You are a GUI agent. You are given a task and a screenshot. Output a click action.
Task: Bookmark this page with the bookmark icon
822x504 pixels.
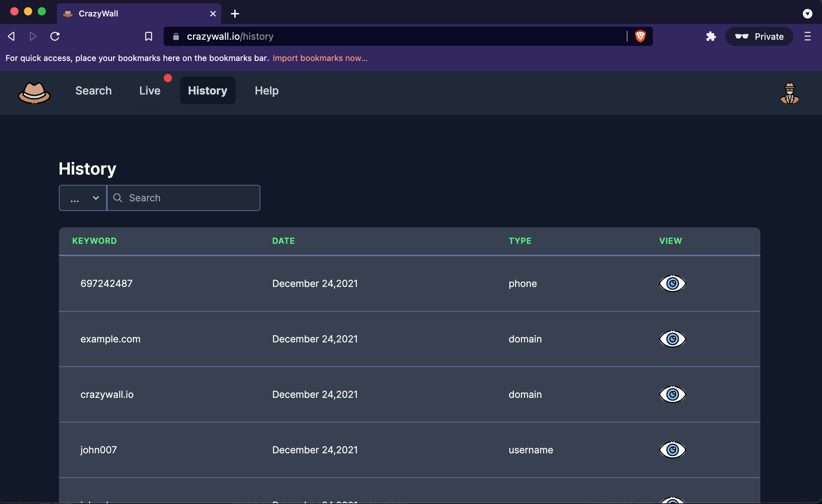[148, 36]
